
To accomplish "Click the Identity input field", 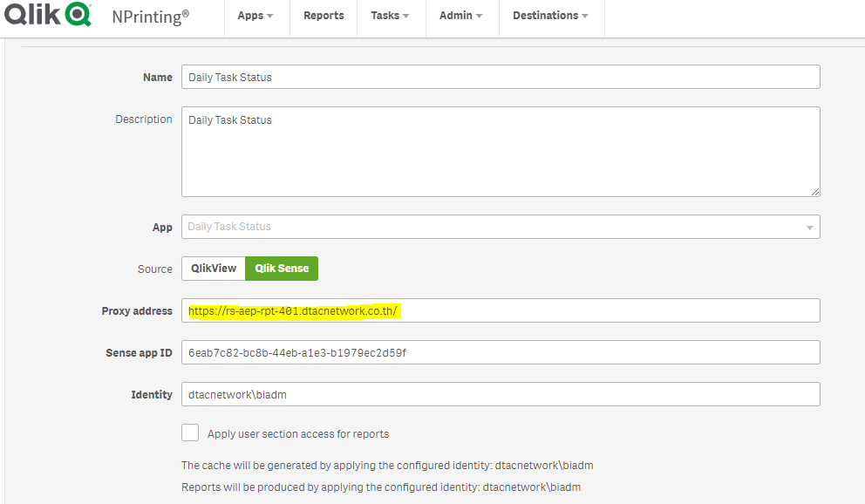I will coord(501,394).
